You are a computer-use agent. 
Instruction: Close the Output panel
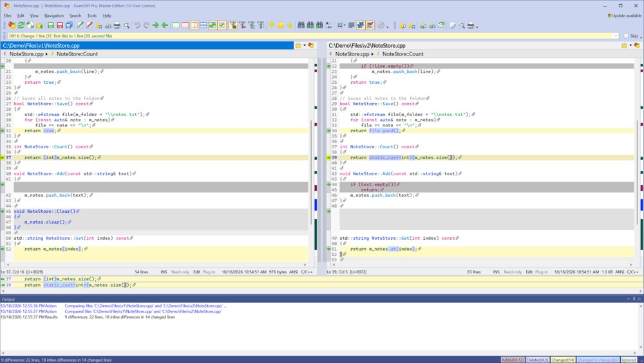pos(639,299)
